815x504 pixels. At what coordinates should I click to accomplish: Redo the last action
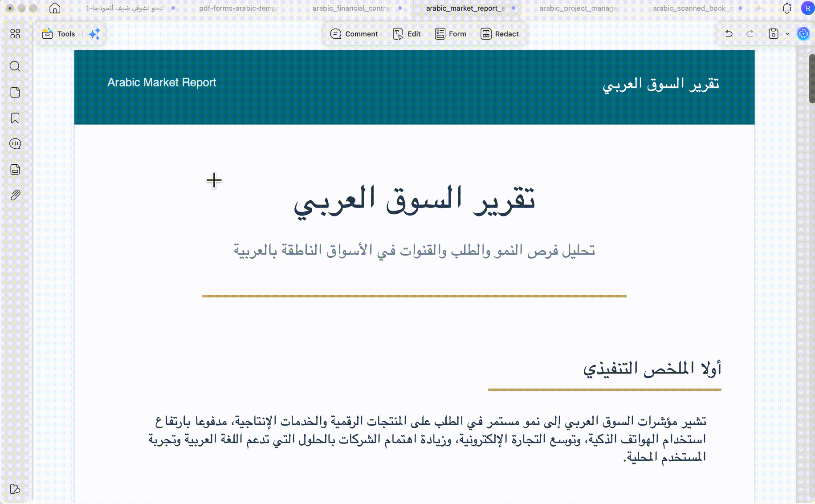pyautogui.click(x=750, y=34)
